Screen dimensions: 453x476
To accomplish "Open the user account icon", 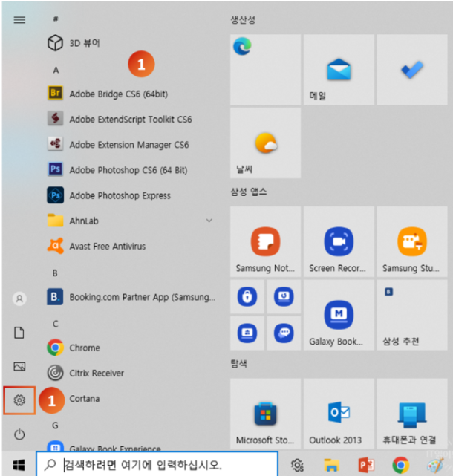I will pos(19,299).
